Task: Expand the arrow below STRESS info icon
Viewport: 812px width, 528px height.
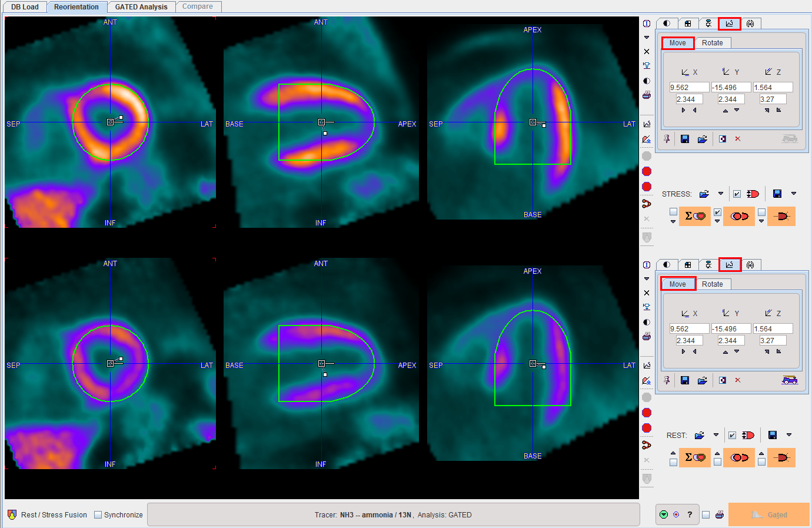Action: tap(647, 37)
